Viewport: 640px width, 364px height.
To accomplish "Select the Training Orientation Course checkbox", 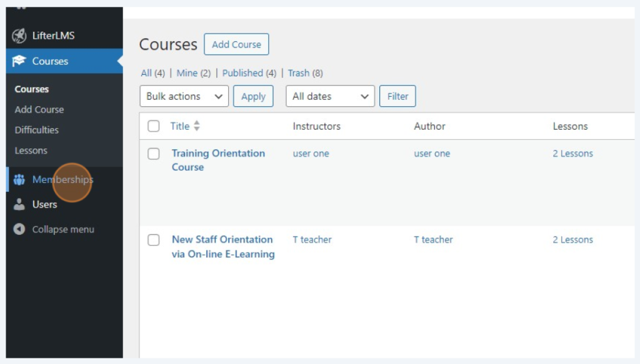I will tap(153, 154).
